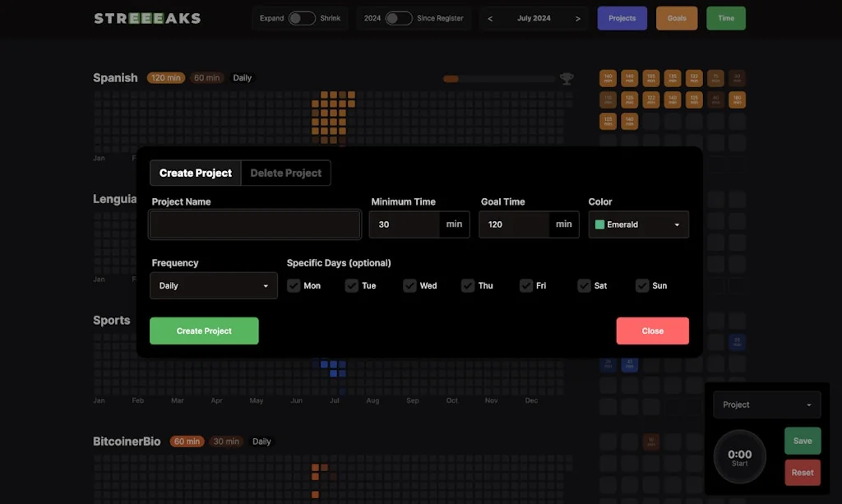Open the Frequency dropdown set to Daily

213,285
